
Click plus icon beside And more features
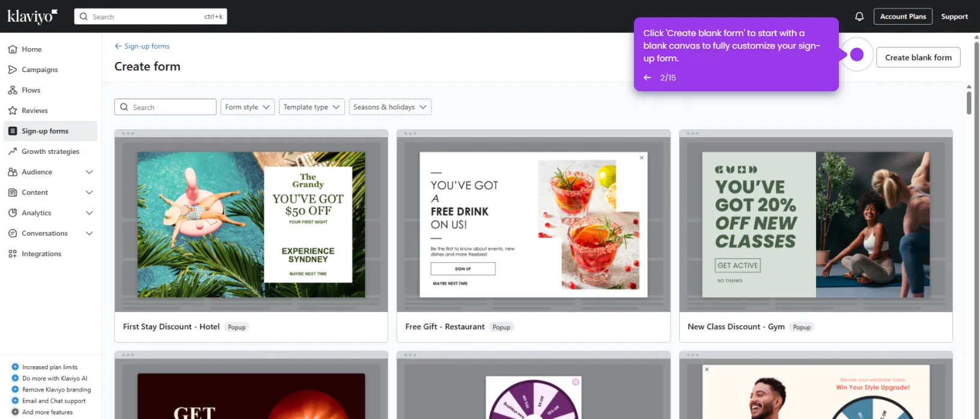(15, 412)
